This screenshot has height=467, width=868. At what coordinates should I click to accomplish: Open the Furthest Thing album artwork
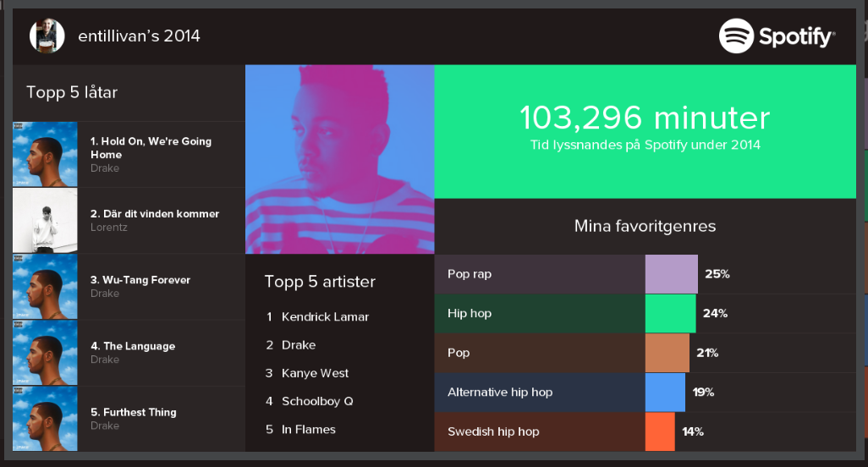[45, 418]
